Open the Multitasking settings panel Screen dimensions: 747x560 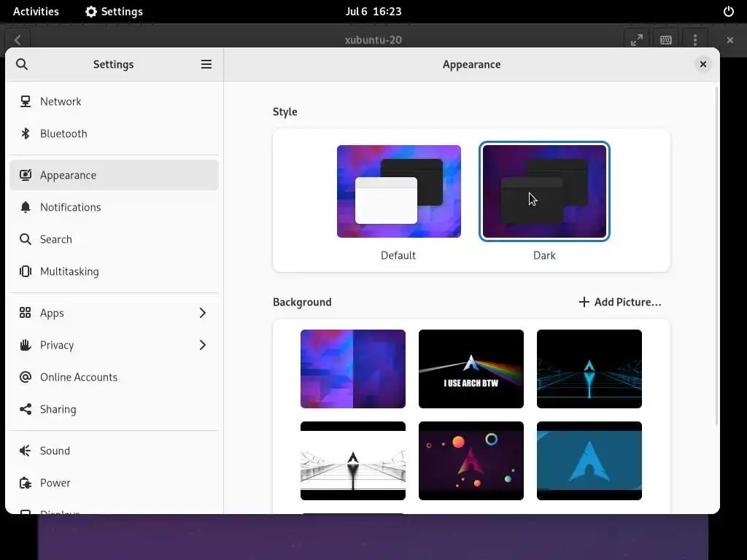coord(115,271)
